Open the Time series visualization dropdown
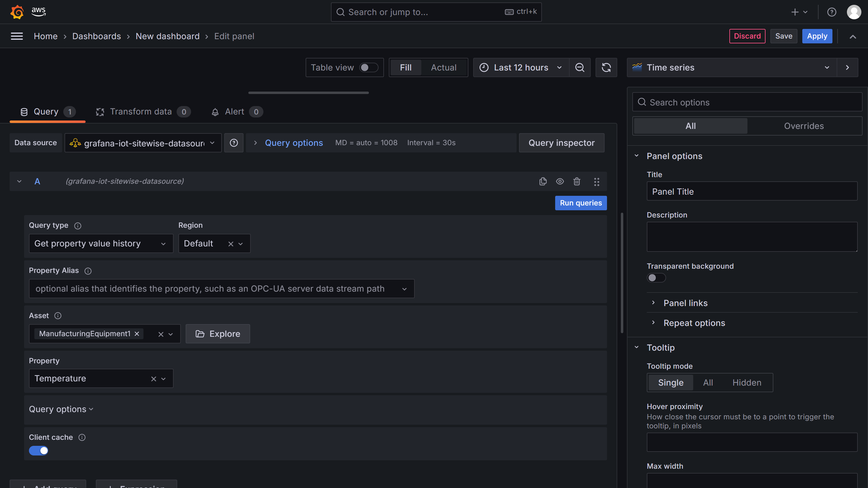This screenshot has height=488, width=868. [731, 67]
